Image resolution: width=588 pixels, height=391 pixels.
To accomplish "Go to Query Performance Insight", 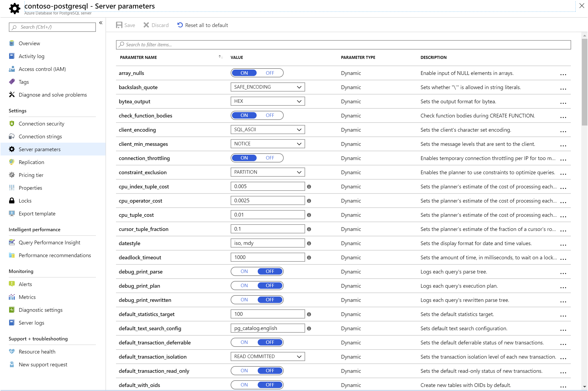I will (x=49, y=242).
